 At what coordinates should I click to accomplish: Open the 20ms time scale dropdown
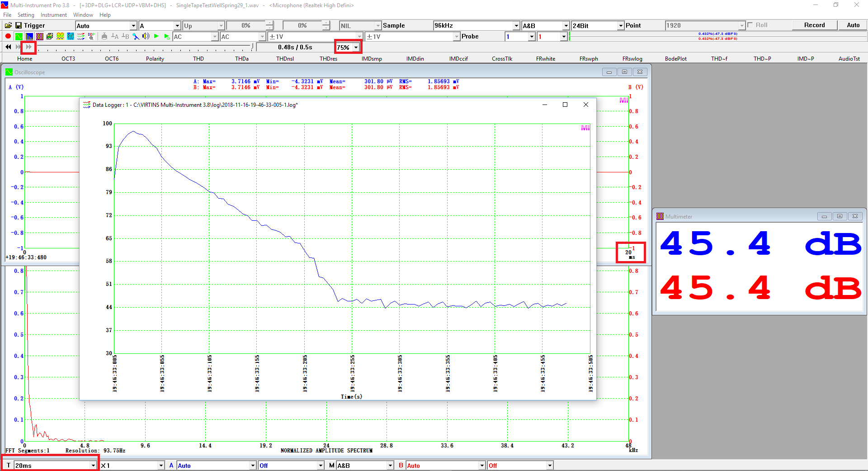93,466
